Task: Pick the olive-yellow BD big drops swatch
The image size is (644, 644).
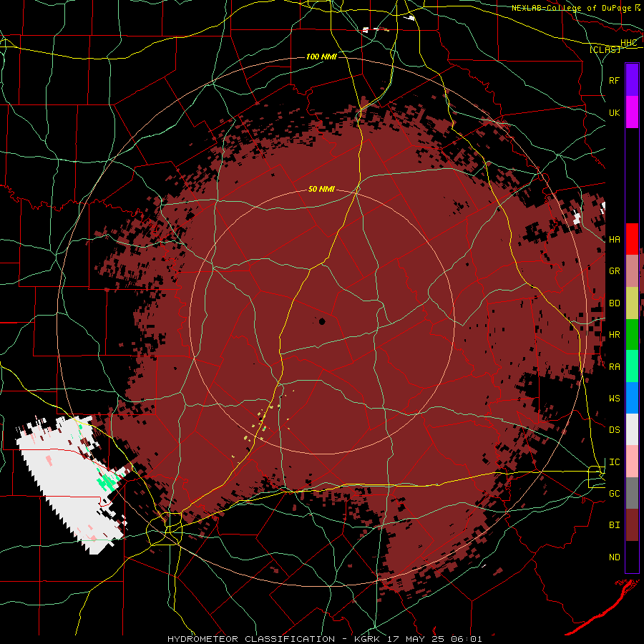Action: (x=632, y=303)
